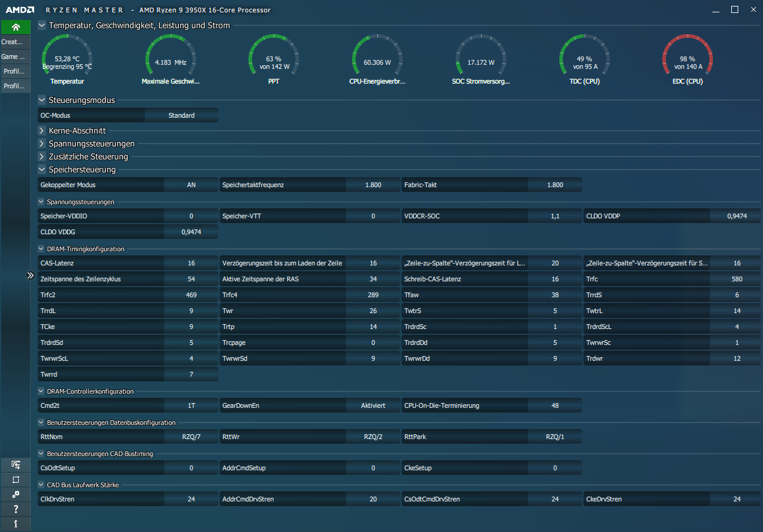Click the CLDO VDDG row

tap(128, 232)
